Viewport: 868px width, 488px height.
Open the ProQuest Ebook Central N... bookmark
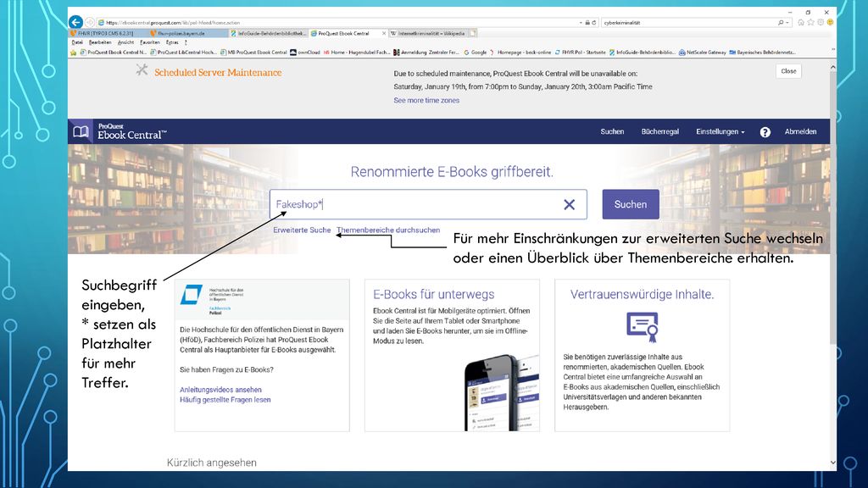coord(114,53)
